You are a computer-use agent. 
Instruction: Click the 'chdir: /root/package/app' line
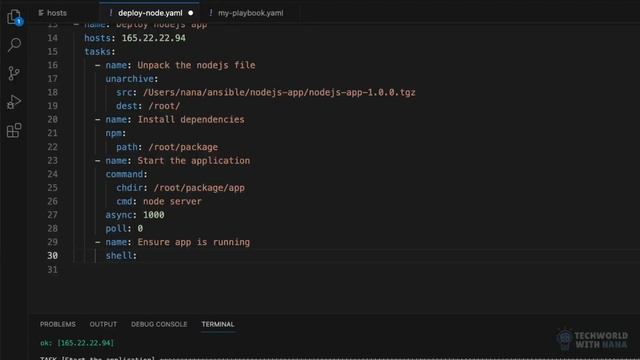point(180,188)
